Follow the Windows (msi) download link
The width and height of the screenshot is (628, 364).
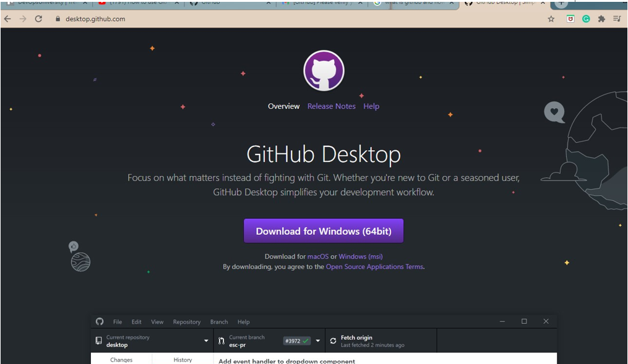point(360,256)
